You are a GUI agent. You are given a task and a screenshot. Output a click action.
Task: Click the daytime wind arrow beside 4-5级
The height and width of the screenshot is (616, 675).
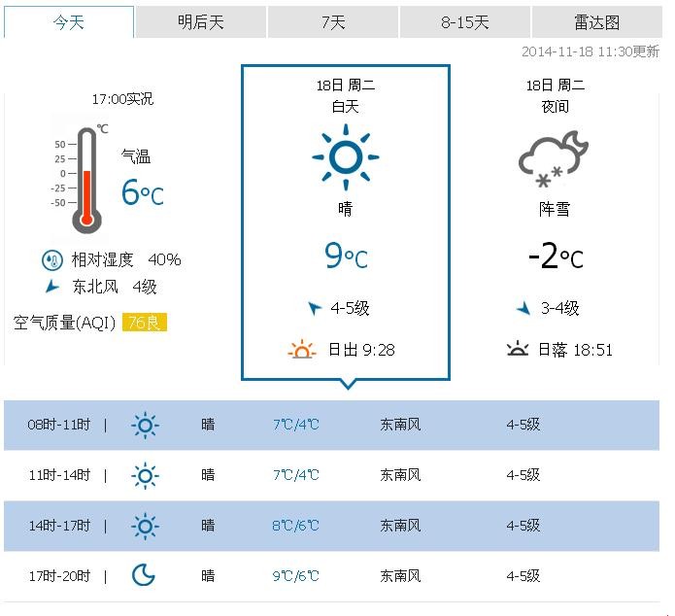coord(314,309)
